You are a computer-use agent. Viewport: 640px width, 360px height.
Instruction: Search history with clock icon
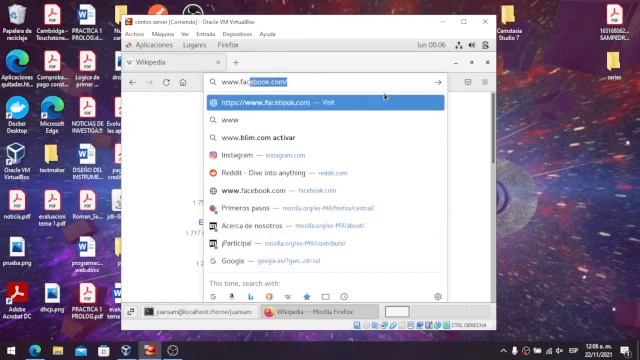click(344, 297)
